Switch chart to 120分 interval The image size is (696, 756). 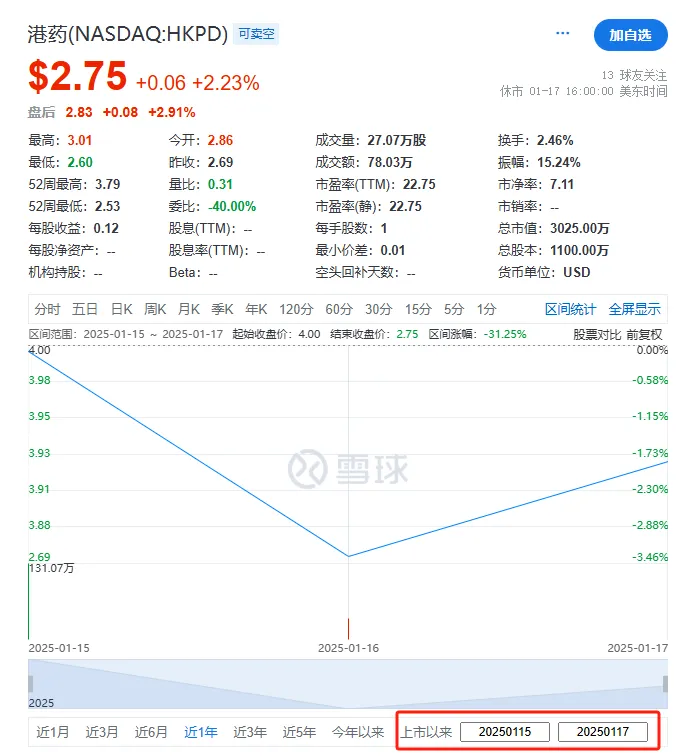click(x=296, y=309)
